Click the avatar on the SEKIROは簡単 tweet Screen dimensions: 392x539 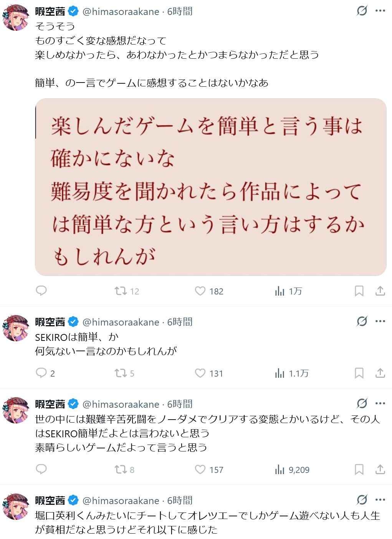point(16,328)
